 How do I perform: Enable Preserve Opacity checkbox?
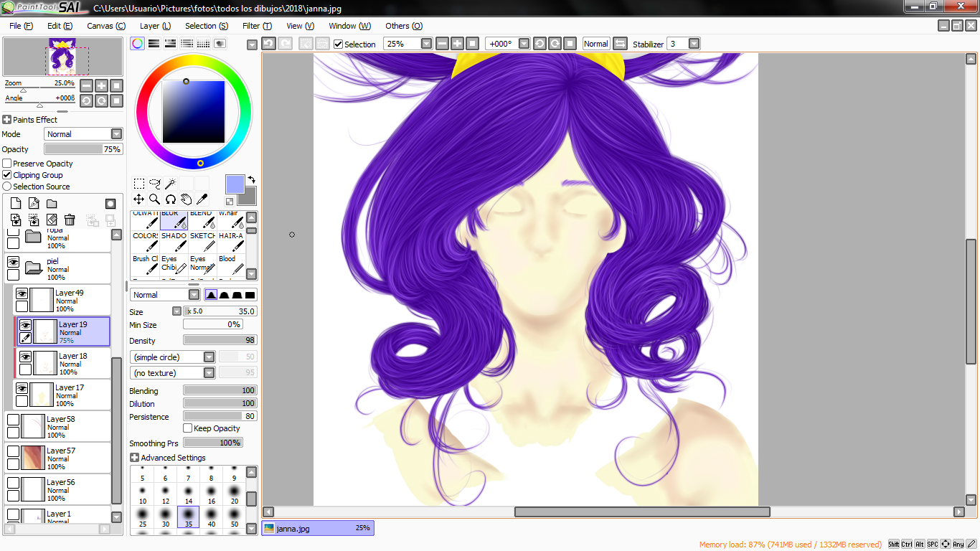coord(7,164)
